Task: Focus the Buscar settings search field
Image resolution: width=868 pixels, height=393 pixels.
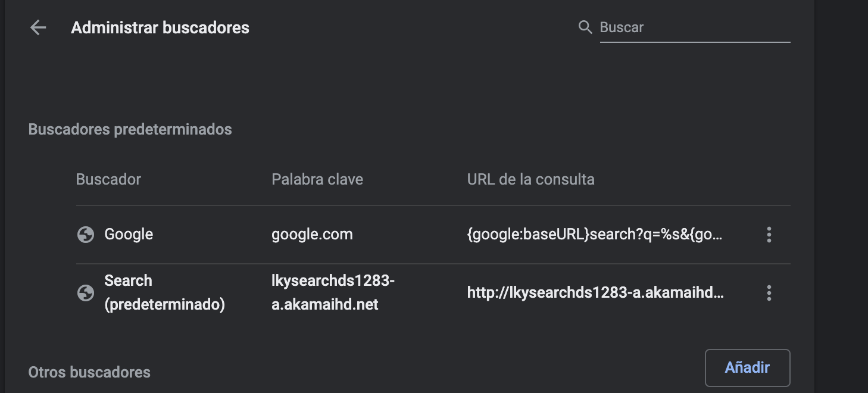Action: pyautogui.click(x=694, y=27)
